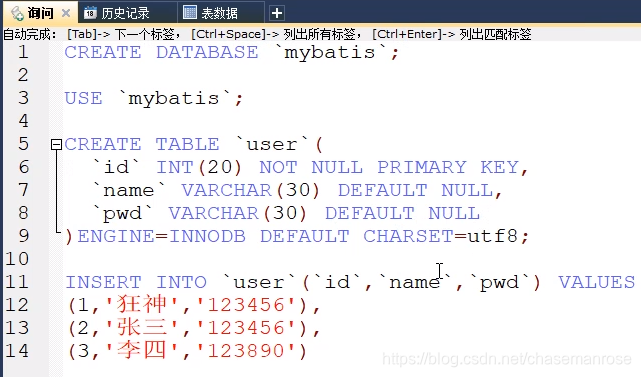
Task: Click `pwd` column definition on line 8
Action: [x=123, y=213]
